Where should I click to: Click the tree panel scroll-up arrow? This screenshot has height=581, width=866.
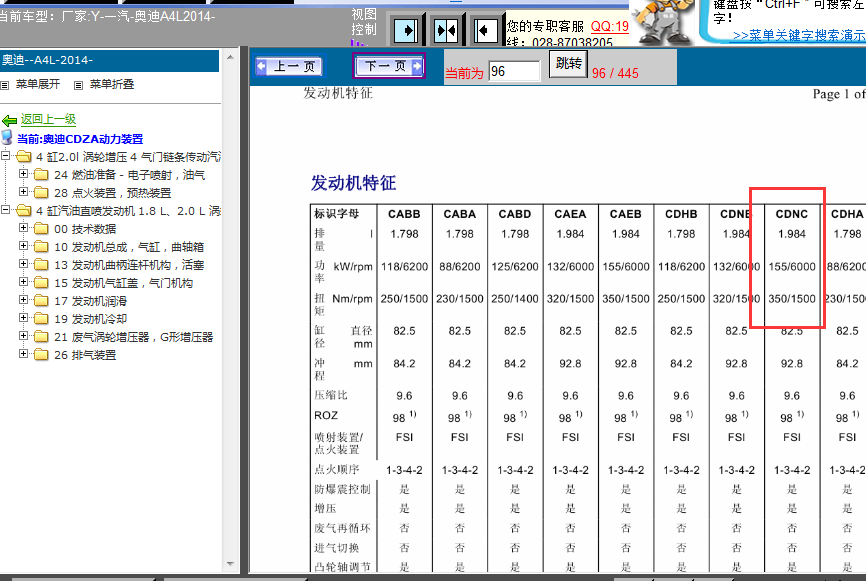coord(230,57)
